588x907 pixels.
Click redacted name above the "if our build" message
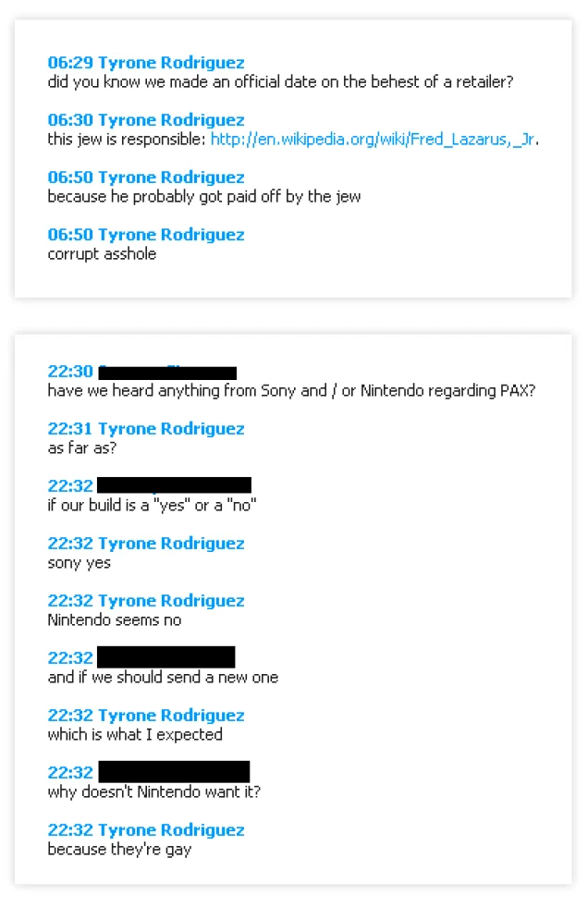pyautogui.click(x=174, y=485)
